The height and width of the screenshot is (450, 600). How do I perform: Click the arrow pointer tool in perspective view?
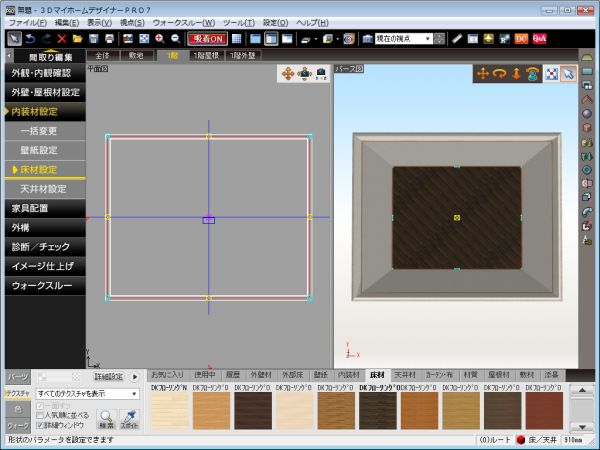[568, 73]
